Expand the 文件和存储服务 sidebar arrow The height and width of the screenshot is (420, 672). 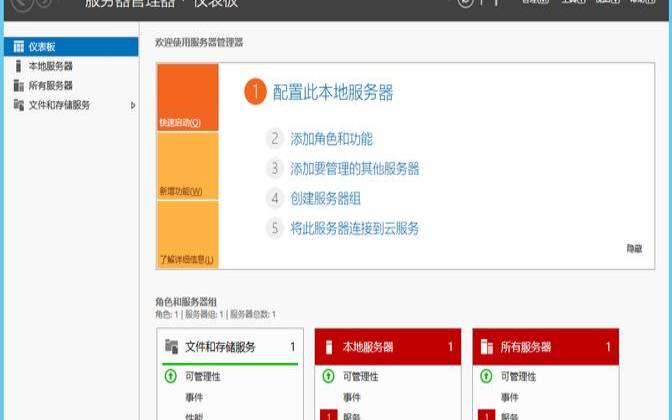tap(133, 105)
